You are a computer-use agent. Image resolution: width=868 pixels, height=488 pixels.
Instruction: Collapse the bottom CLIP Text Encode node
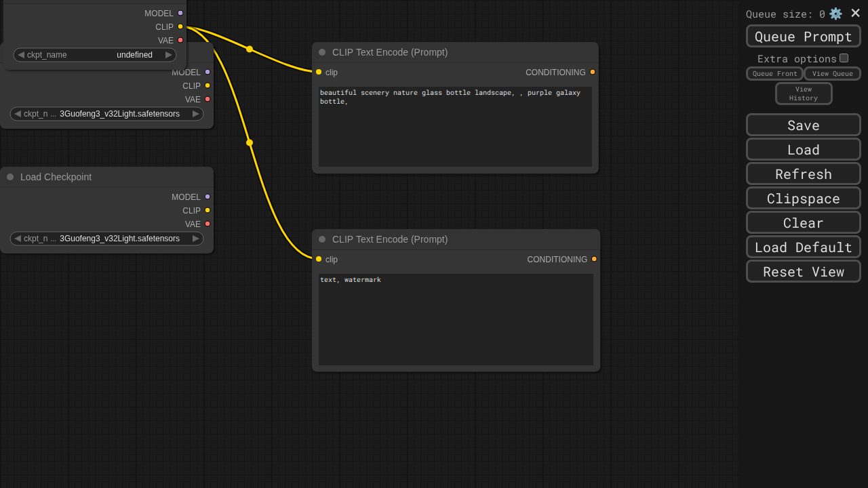coord(322,239)
